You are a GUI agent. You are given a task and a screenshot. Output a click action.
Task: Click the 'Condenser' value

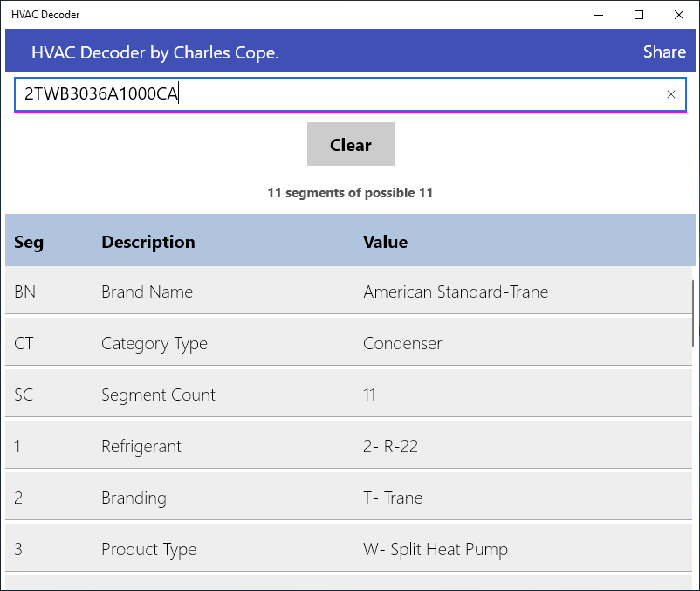click(402, 343)
